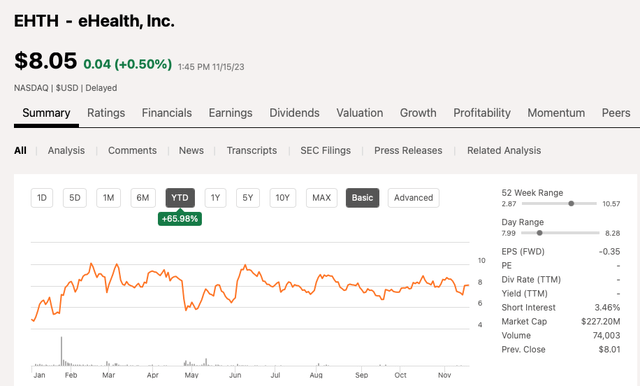Switch chart to 1M range
The width and height of the screenshot is (640, 386).
coord(109,198)
